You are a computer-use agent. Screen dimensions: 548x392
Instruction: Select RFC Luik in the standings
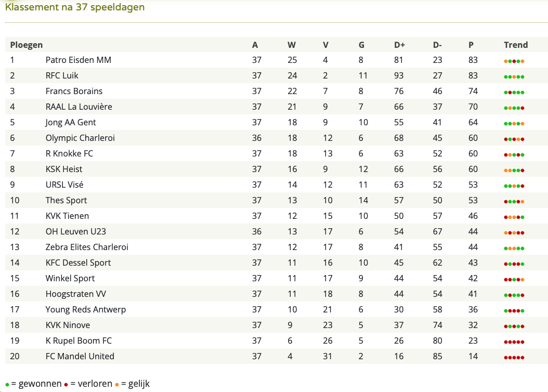[x=62, y=75]
